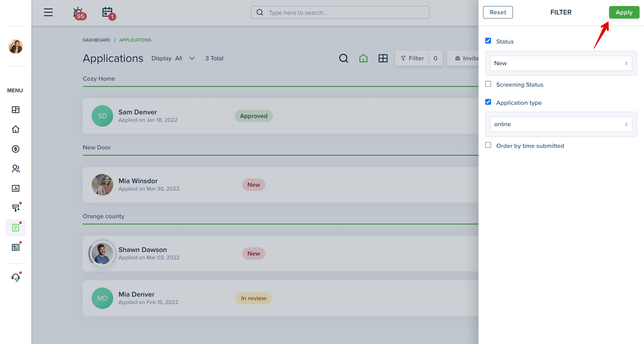
Task: Click the SD avatar for Sam Denver
Action: tap(102, 116)
